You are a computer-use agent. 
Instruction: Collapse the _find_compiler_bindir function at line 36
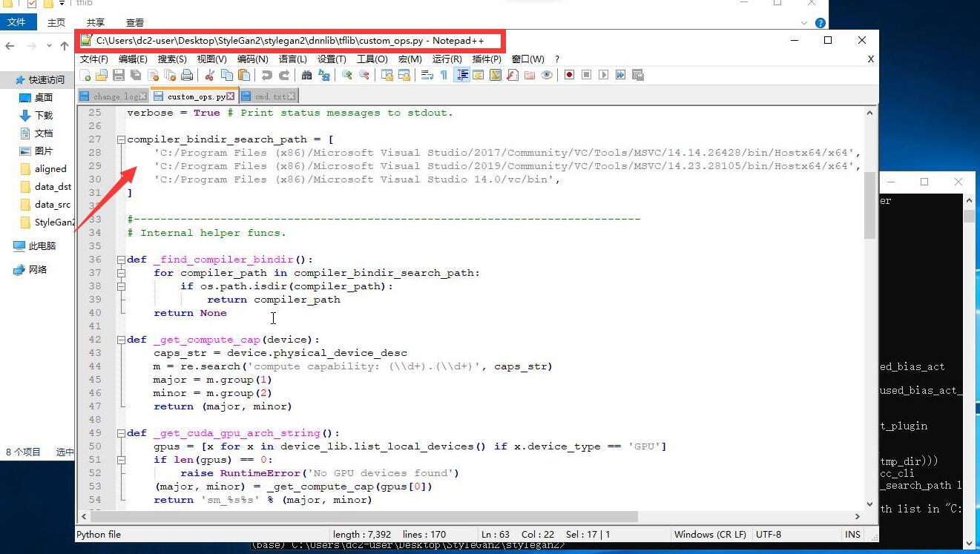click(120, 260)
